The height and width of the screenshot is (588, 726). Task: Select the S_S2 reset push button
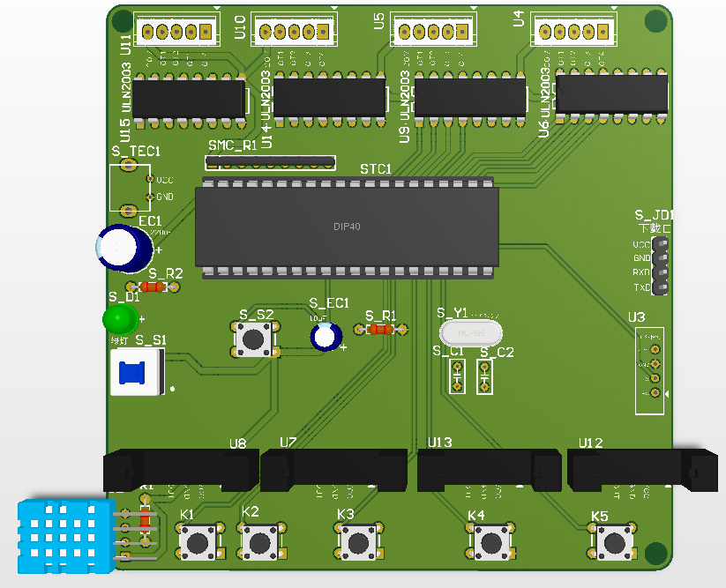point(255,339)
